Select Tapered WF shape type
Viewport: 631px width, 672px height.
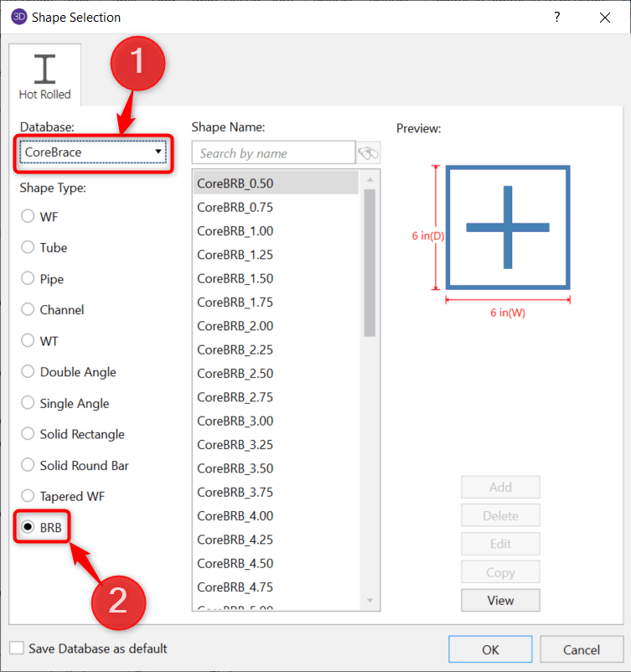coord(28,496)
